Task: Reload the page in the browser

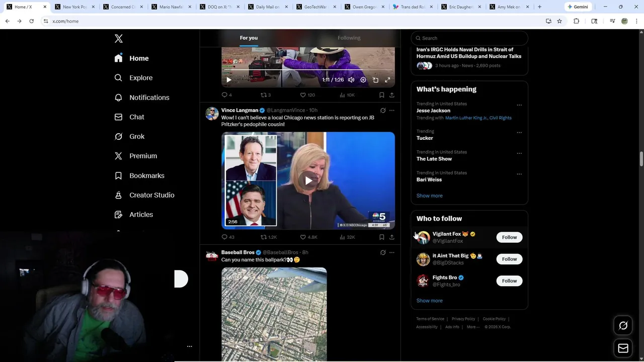Action: 31,21
